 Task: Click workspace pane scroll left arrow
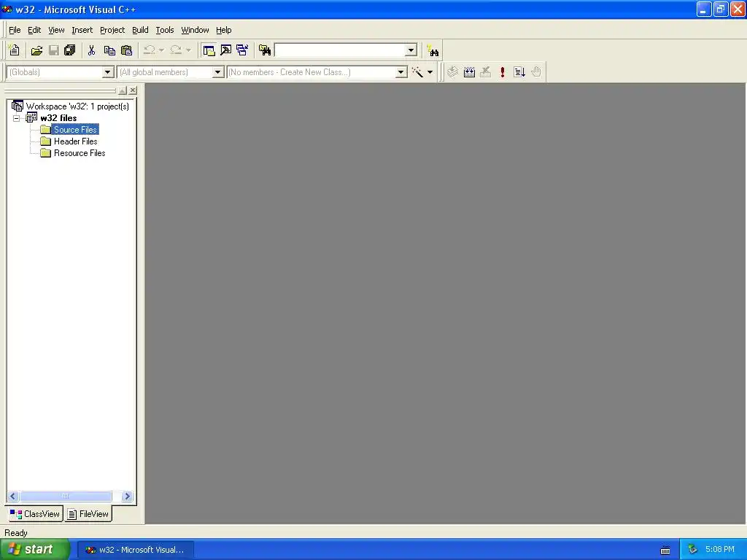(x=13, y=496)
